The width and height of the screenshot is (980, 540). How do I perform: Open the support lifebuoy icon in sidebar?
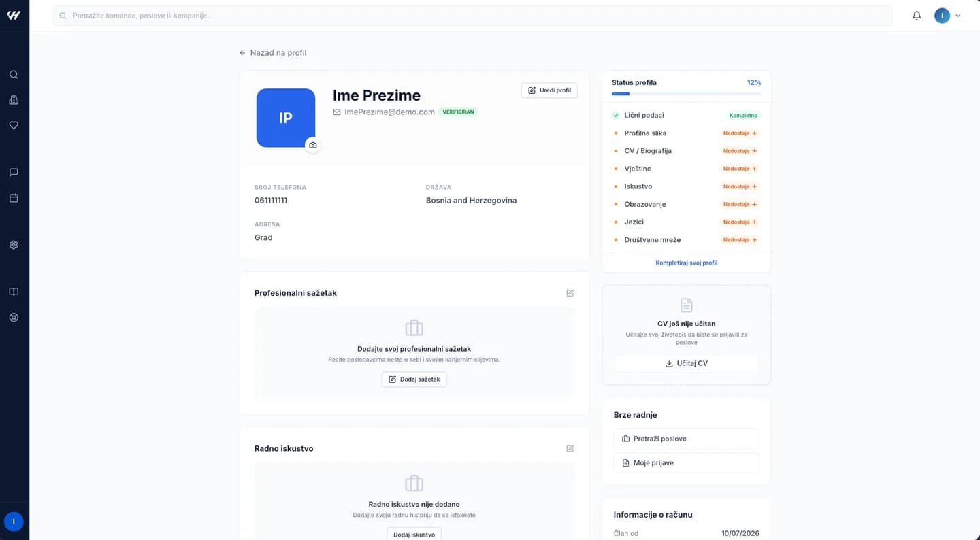tap(14, 317)
